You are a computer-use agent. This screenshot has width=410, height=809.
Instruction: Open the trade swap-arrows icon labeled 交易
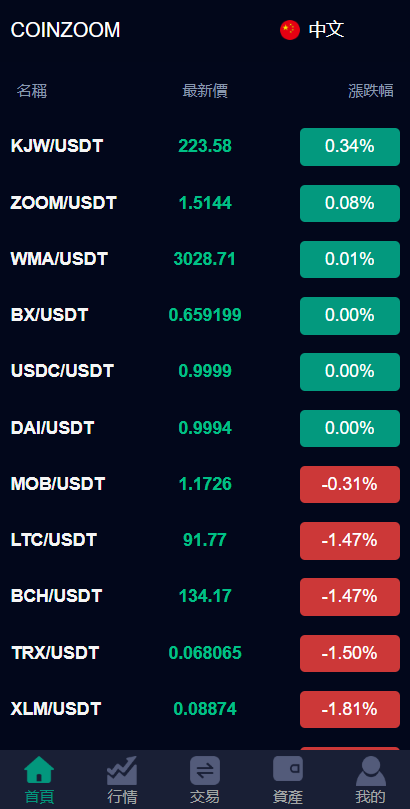(x=205, y=770)
